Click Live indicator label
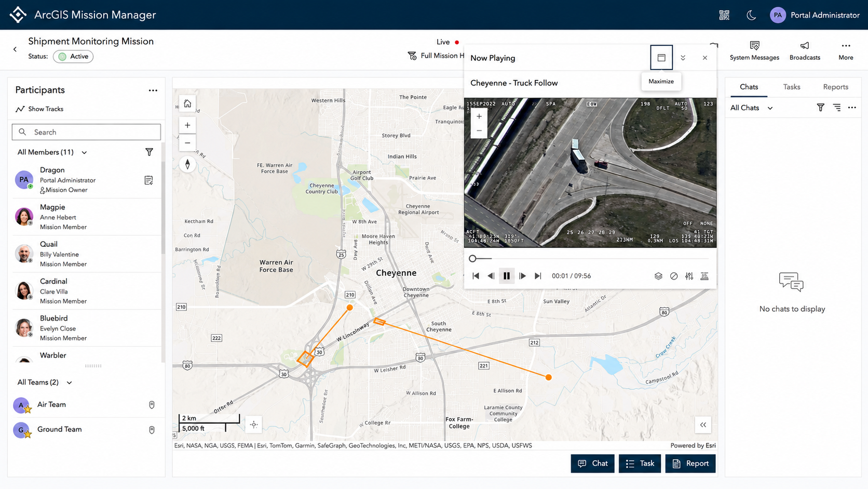Image resolution: width=868 pixels, height=489 pixels. pos(443,42)
